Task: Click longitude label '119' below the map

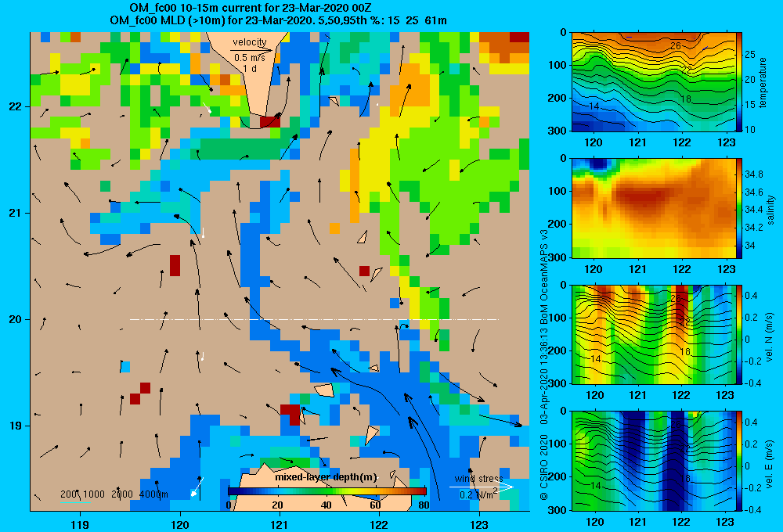Action: click(80, 524)
